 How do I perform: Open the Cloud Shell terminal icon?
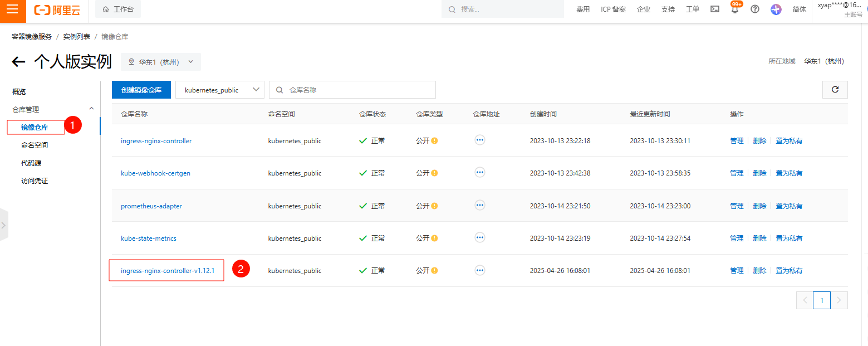(715, 9)
